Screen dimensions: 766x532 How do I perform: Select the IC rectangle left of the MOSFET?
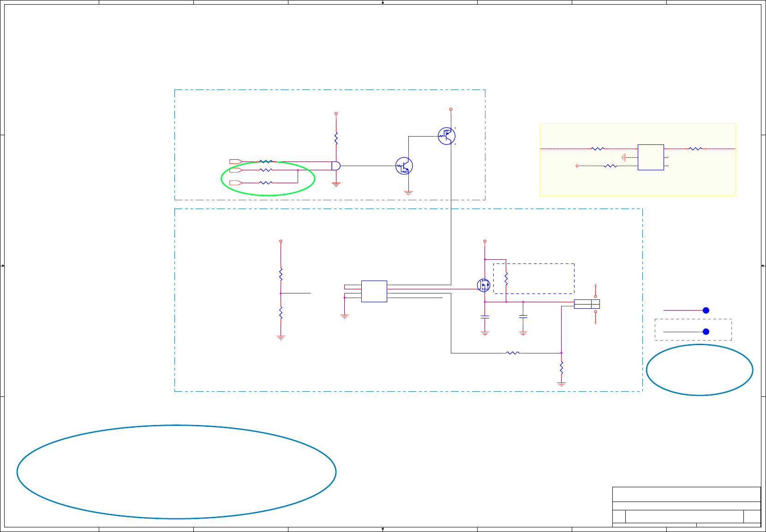pyautogui.click(x=374, y=291)
